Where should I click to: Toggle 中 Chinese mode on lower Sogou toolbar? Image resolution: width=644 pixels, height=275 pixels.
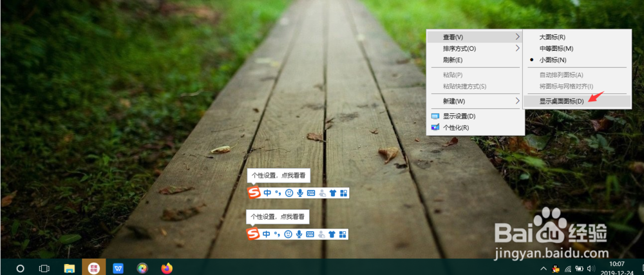click(267, 234)
